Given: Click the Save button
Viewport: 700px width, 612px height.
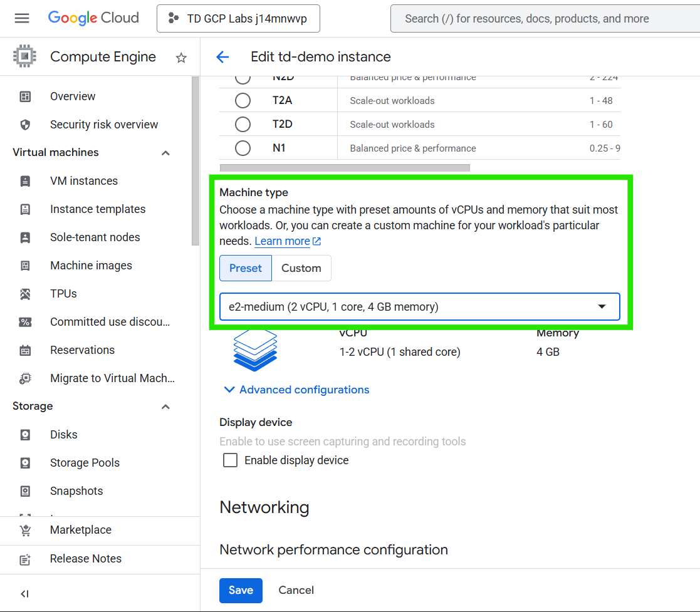Looking at the screenshot, I should coord(241,590).
